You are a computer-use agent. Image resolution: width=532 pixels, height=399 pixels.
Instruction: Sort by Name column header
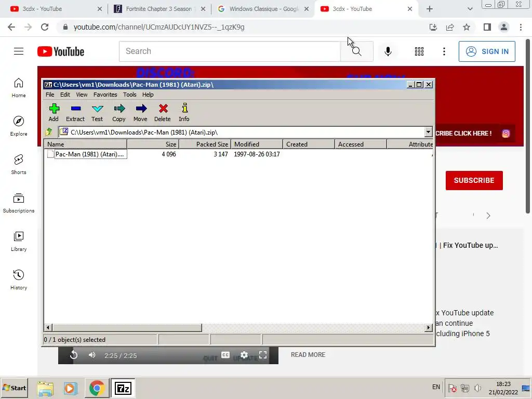tap(86, 144)
